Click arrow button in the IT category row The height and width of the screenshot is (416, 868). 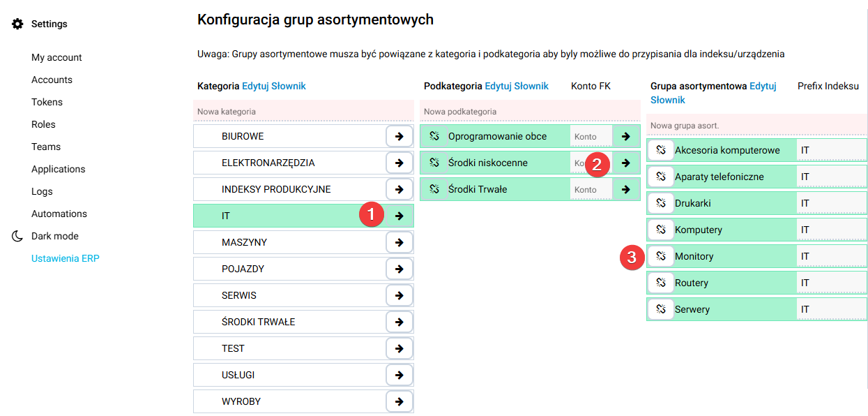[x=399, y=216]
